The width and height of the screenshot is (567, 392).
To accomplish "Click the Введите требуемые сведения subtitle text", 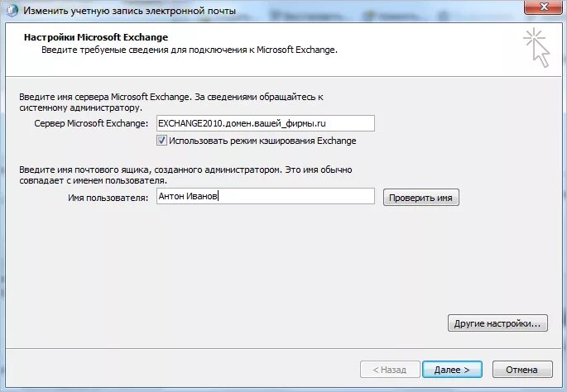I will point(190,50).
